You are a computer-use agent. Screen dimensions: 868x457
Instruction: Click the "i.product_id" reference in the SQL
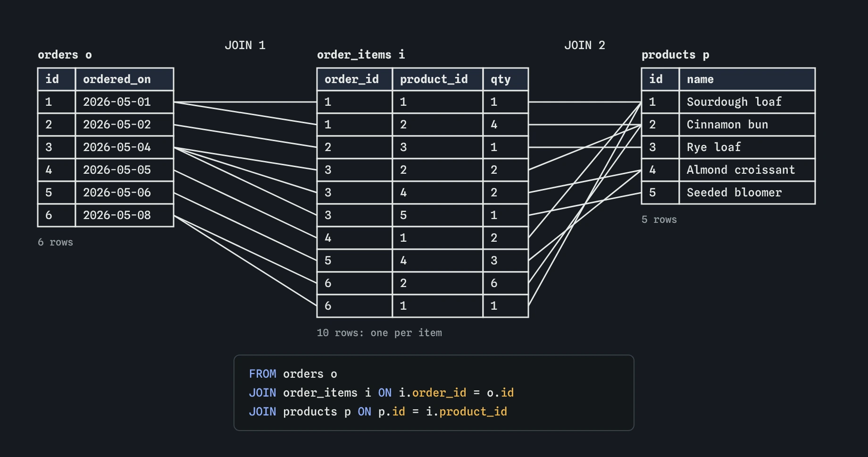467,412
